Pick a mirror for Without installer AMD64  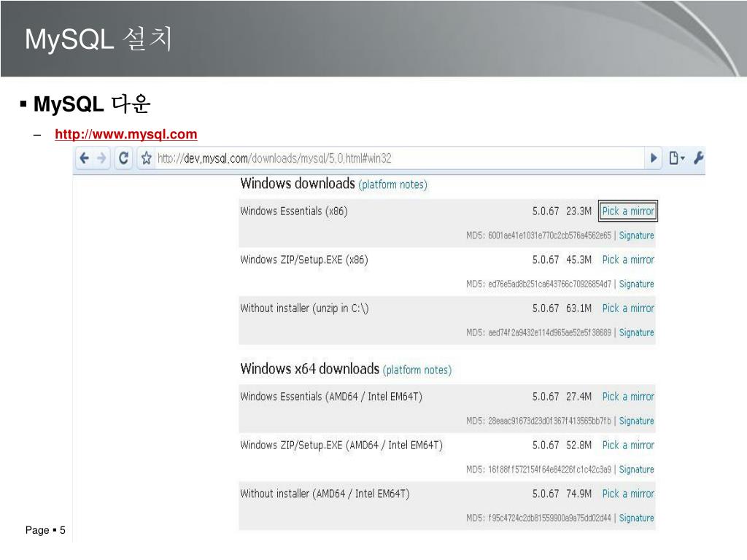pos(628,494)
